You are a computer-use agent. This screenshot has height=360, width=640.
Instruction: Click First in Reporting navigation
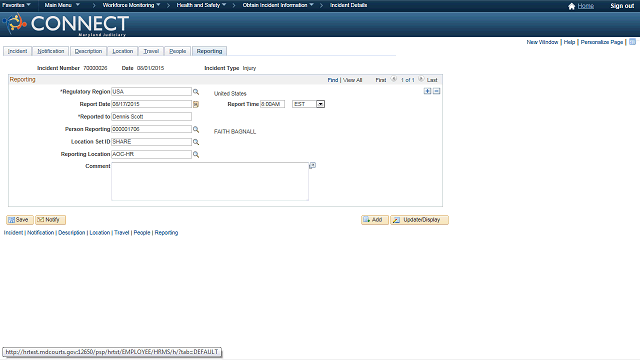(x=380, y=80)
